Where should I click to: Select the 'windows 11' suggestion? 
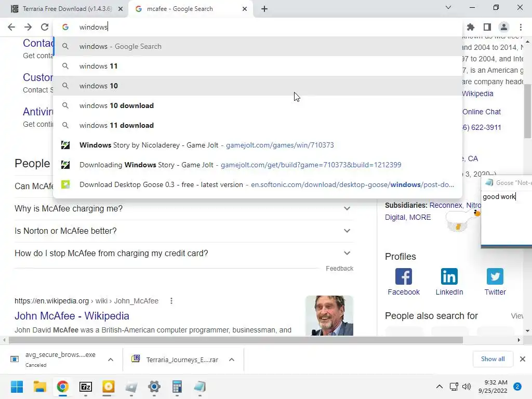[258, 66]
